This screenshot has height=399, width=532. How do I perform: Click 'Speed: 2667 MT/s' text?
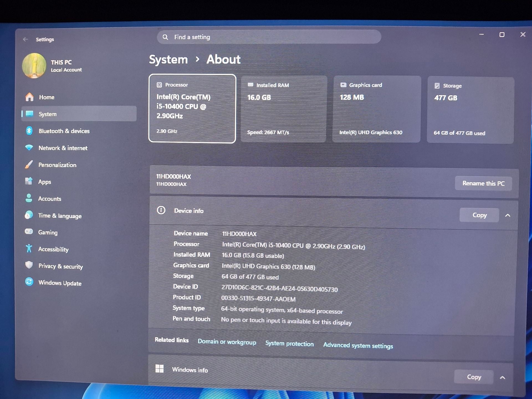click(x=268, y=132)
